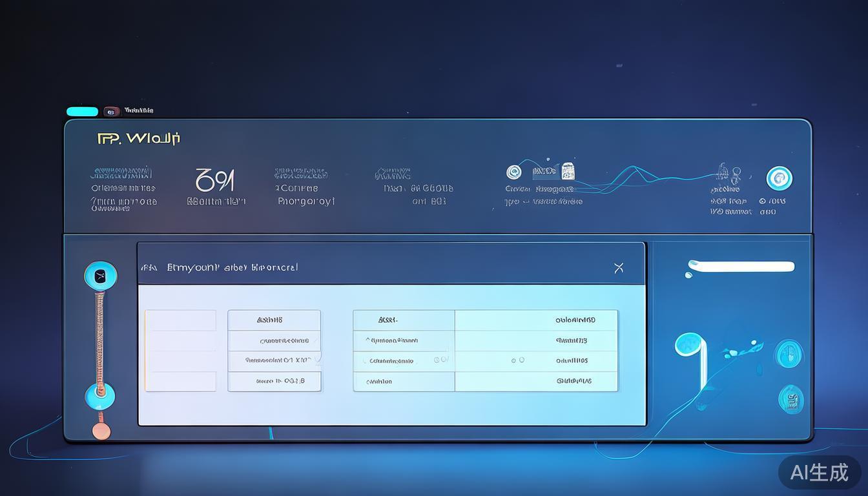Screen dimensions: 868x496
Task: Adjust the teal pill slider at the top left corner
Action: tap(82, 111)
